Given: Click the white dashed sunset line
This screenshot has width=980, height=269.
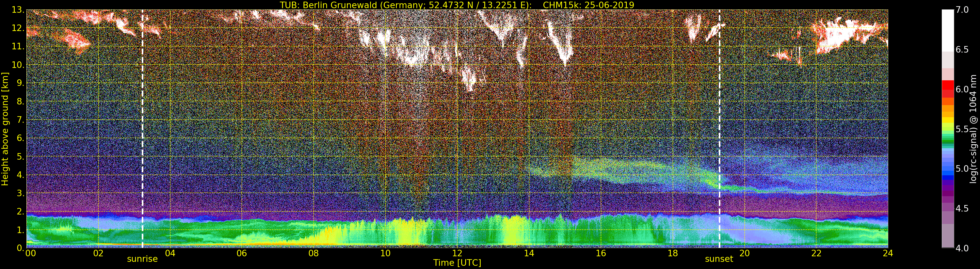Looking at the screenshot, I should [719, 114].
